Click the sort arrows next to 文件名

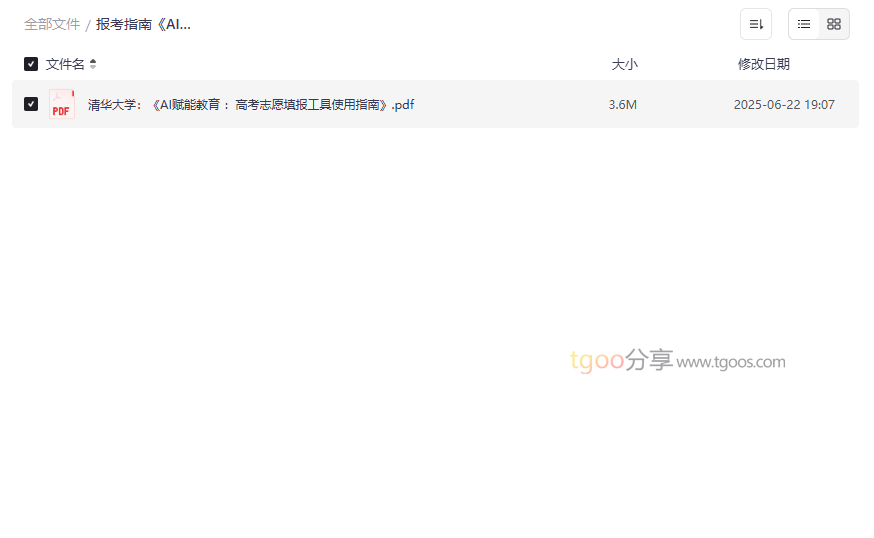click(93, 64)
